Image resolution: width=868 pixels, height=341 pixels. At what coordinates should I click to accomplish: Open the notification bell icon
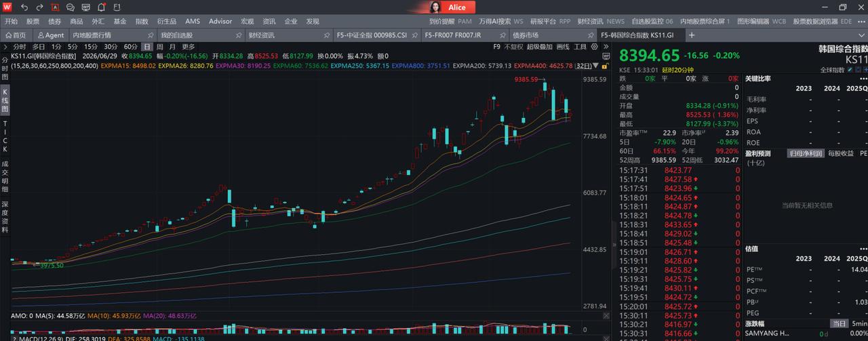coord(101,7)
